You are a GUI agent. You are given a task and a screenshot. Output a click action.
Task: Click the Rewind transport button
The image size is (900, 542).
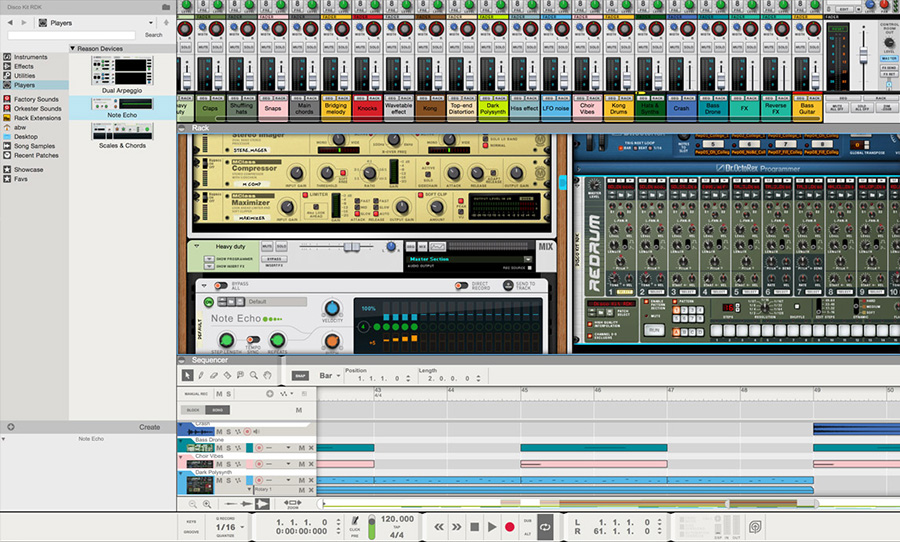pyautogui.click(x=439, y=526)
